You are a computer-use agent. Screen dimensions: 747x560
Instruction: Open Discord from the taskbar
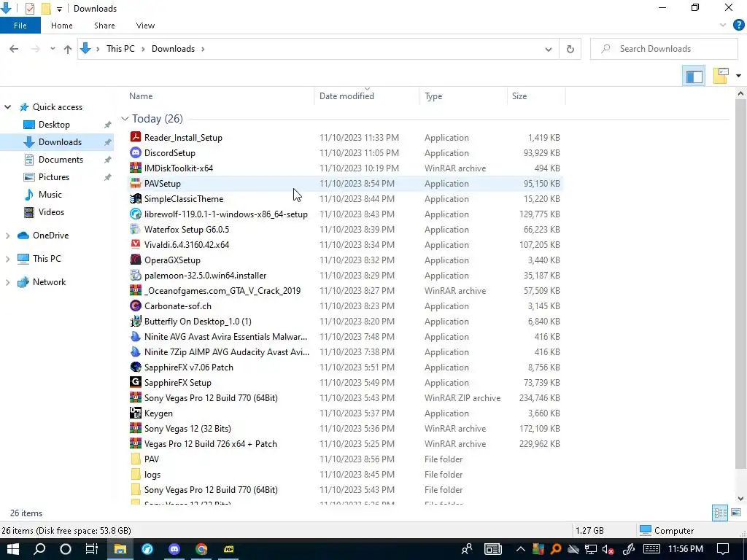click(174, 549)
